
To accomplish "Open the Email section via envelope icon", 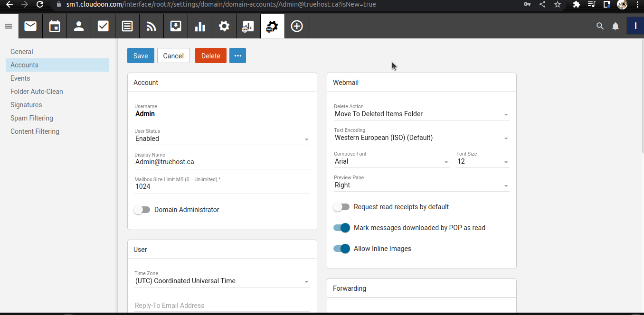I will tap(30, 26).
